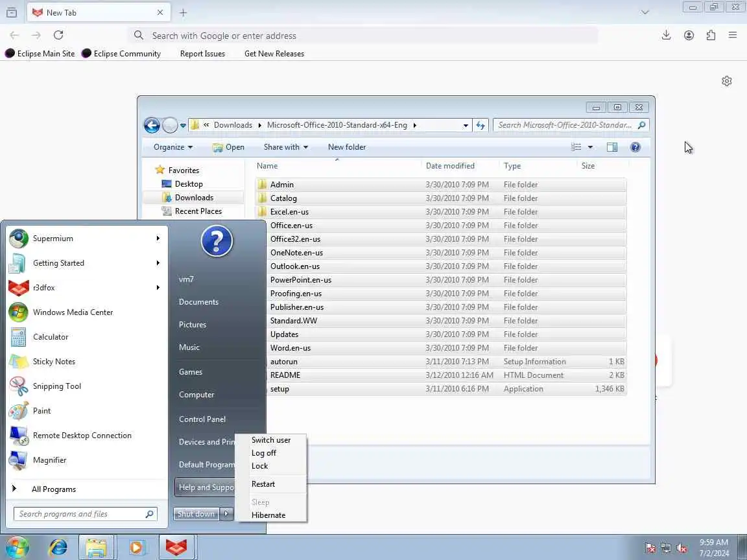Screen dimensions: 747x560
Task: Open Remote Desktop Connection
Action: [x=87, y=436]
